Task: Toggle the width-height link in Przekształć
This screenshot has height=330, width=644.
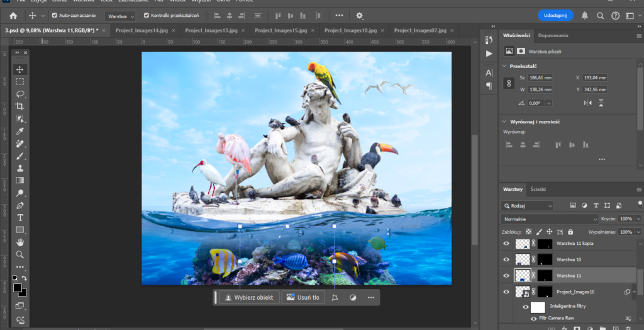Action: 509,84
